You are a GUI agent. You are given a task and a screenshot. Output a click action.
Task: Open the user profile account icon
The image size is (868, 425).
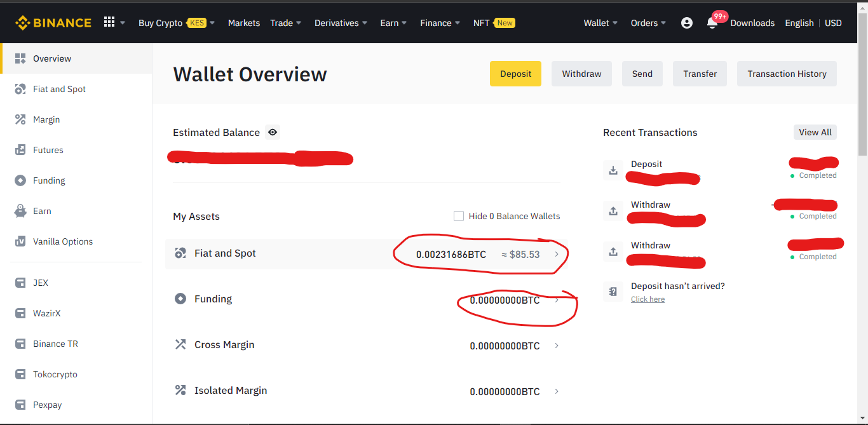pyautogui.click(x=687, y=23)
